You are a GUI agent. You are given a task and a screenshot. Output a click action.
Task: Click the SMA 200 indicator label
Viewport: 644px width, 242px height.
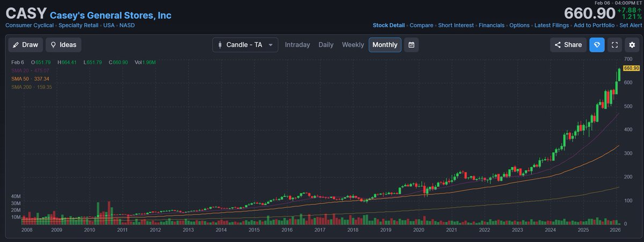pos(32,87)
